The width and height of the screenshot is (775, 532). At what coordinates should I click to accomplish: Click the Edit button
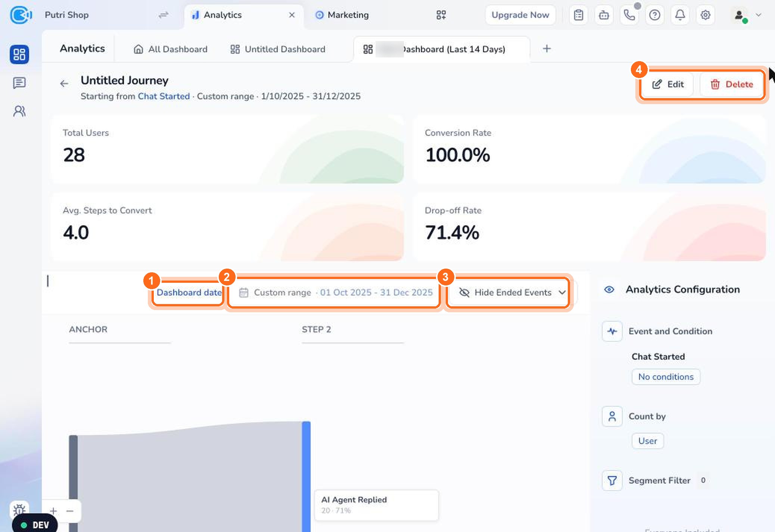click(668, 84)
